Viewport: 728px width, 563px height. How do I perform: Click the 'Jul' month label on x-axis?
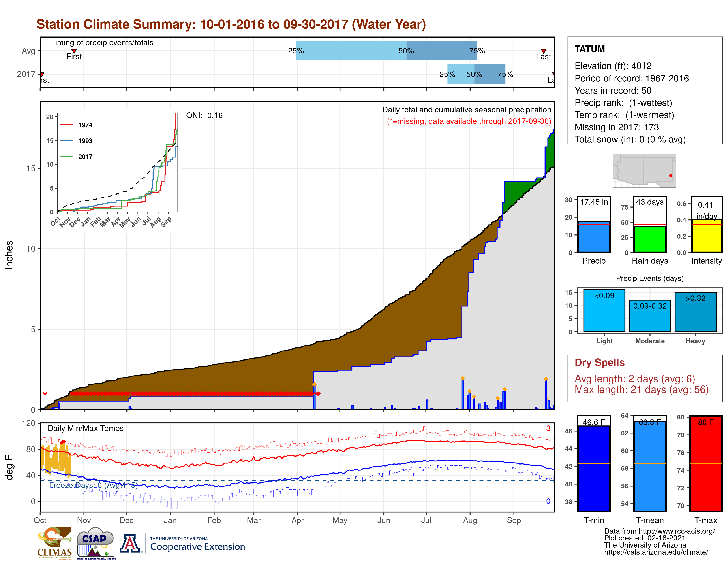coord(426,520)
